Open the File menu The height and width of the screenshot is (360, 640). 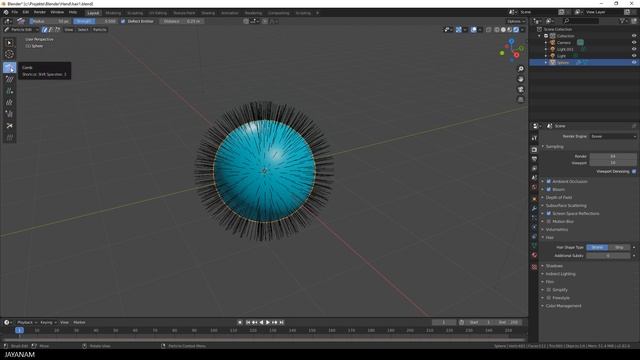[15, 12]
